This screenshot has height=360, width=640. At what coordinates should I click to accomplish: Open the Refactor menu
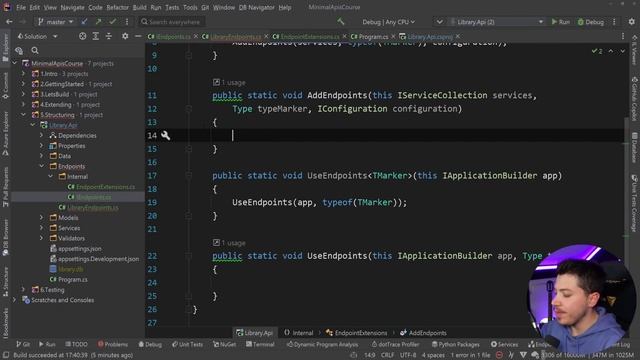pyautogui.click(x=118, y=7)
